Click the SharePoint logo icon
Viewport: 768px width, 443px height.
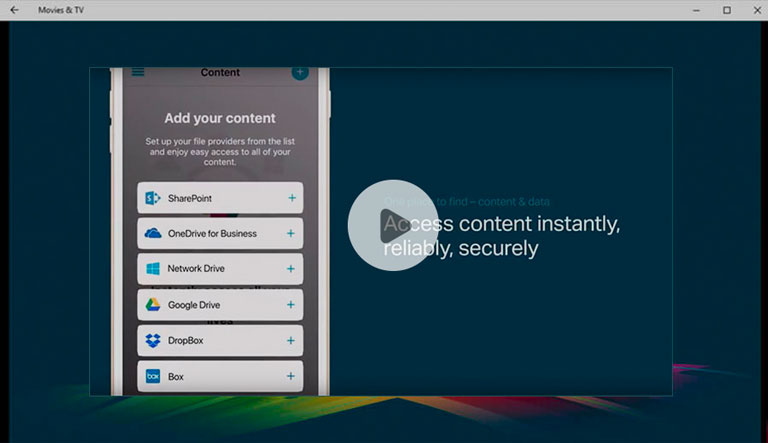click(153, 198)
